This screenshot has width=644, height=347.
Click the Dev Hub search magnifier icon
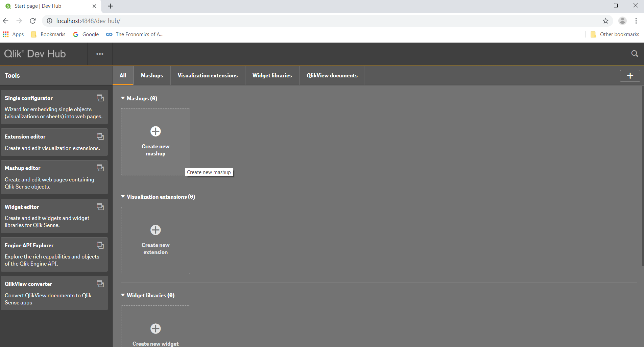635,54
